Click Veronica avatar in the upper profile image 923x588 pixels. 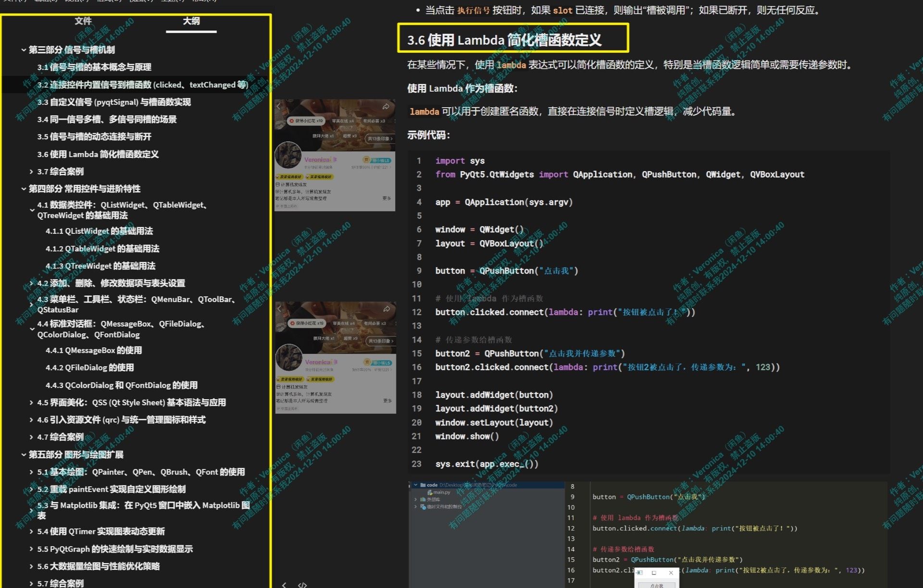288,155
